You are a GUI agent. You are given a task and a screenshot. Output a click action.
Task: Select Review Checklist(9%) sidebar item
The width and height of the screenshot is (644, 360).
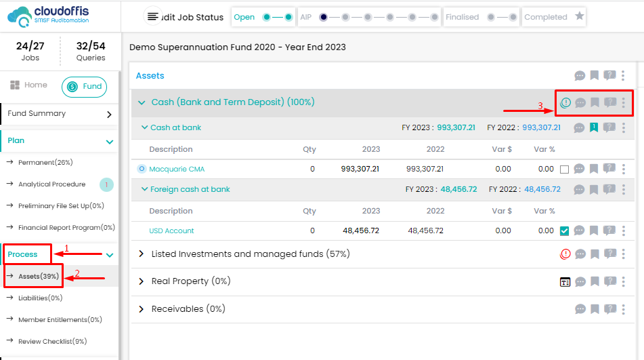click(x=52, y=341)
